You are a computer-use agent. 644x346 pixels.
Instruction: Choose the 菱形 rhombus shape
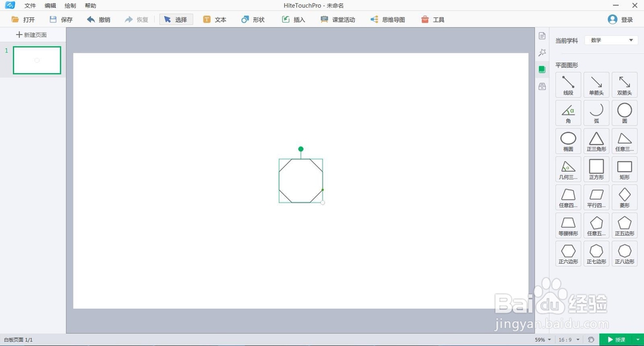click(x=624, y=197)
